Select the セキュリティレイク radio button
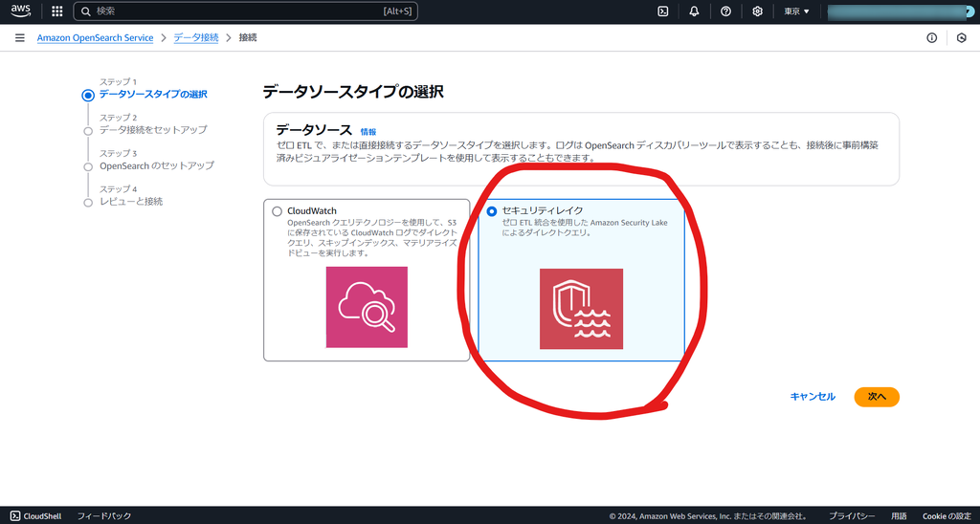The width and height of the screenshot is (980, 524). (492, 211)
